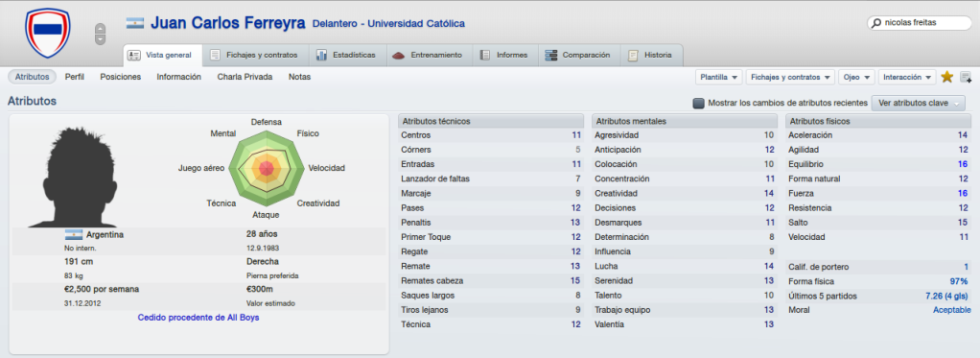Click the Entrenamiento football tab icon
This screenshot has width=980, height=358.
click(399, 55)
